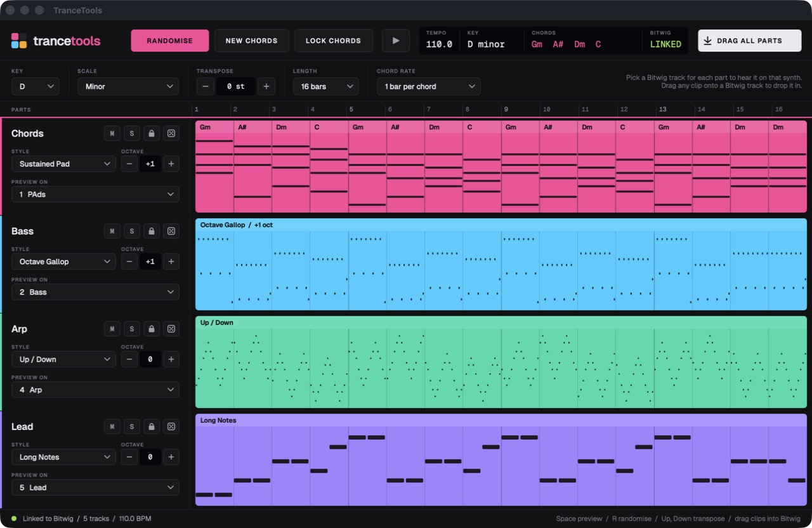Image resolution: width=812 pixels, height=528 pixels.
Task: Solo the Arp part
Action: coord(131,329)
